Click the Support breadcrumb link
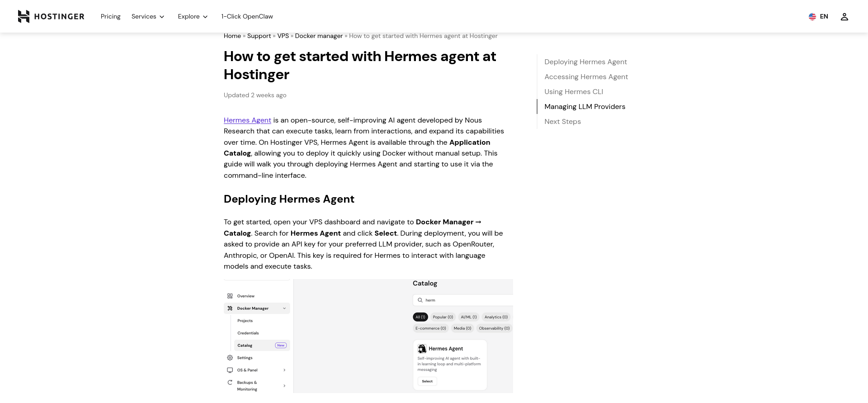This screenshot has width=868, height=403. coord(259,36)
